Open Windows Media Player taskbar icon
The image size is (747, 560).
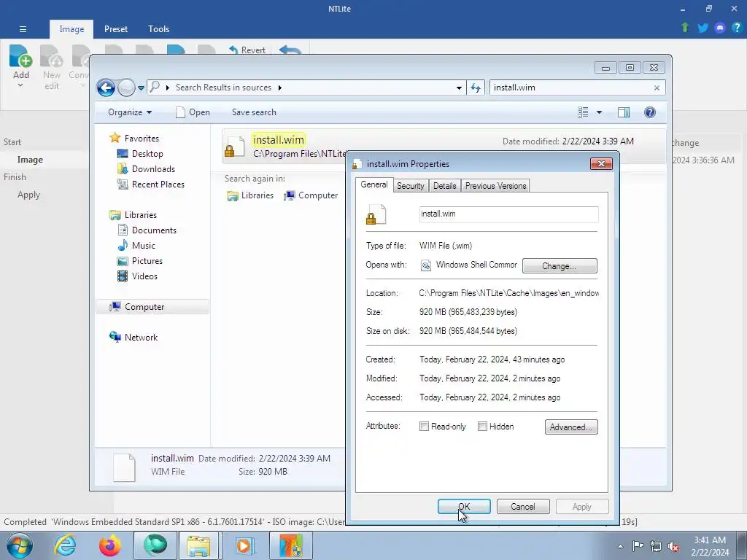point(244,546)
